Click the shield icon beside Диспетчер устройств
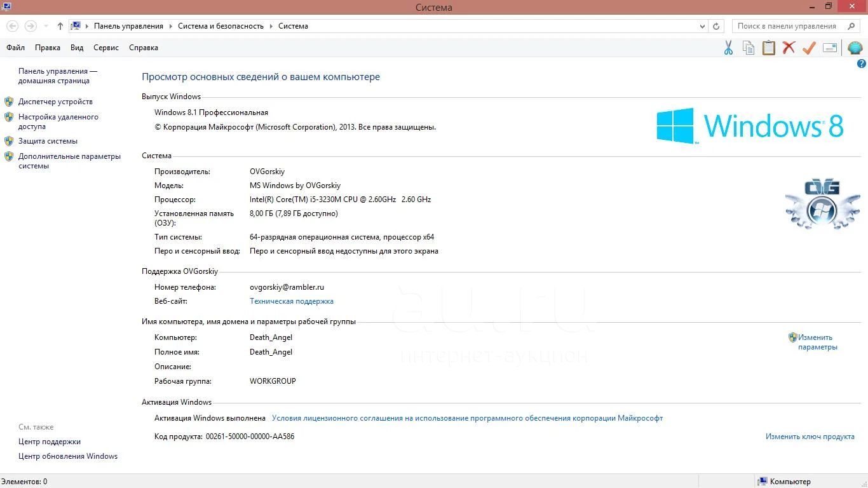Screen dimensions: 868x488 coord(9,102)
